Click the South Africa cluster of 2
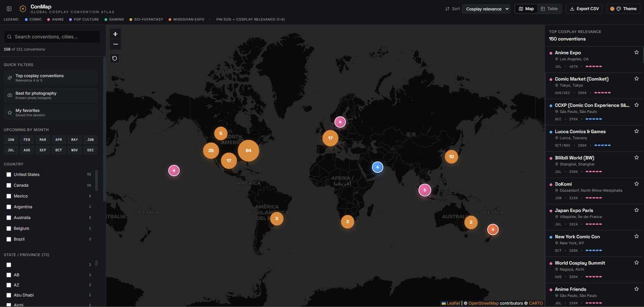The width and height of the screenshot is (644, 307). click(347, 221)
